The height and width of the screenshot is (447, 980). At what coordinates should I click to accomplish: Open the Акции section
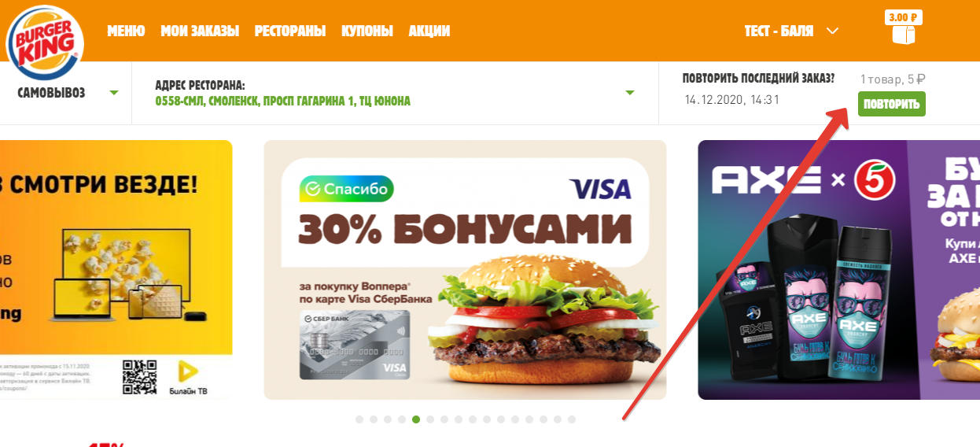click(x=429, y=31)
